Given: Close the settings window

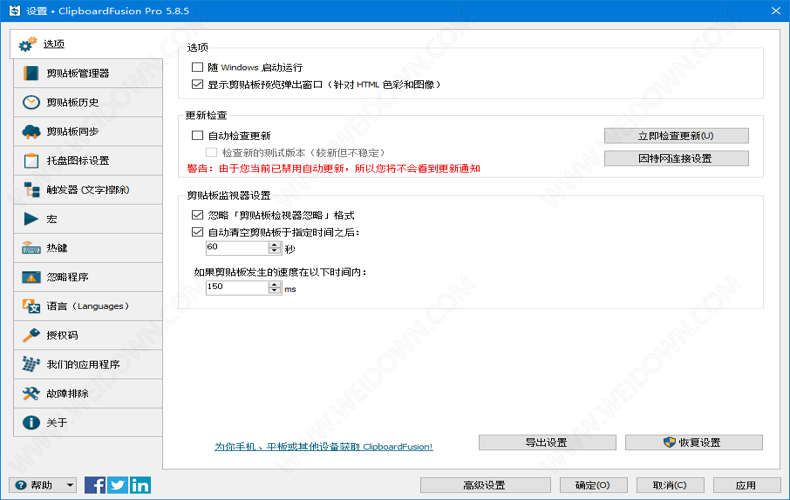Looking at the screenshot, I should point(776,11).
